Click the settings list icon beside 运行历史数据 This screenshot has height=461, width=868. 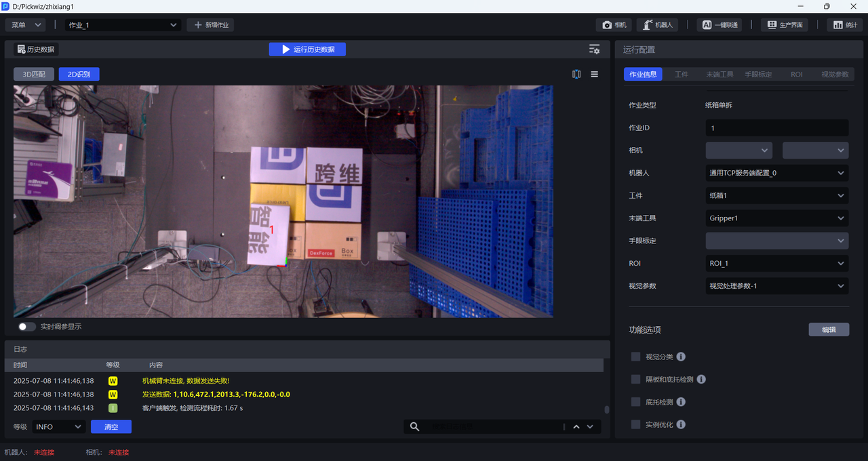point(594,49)
